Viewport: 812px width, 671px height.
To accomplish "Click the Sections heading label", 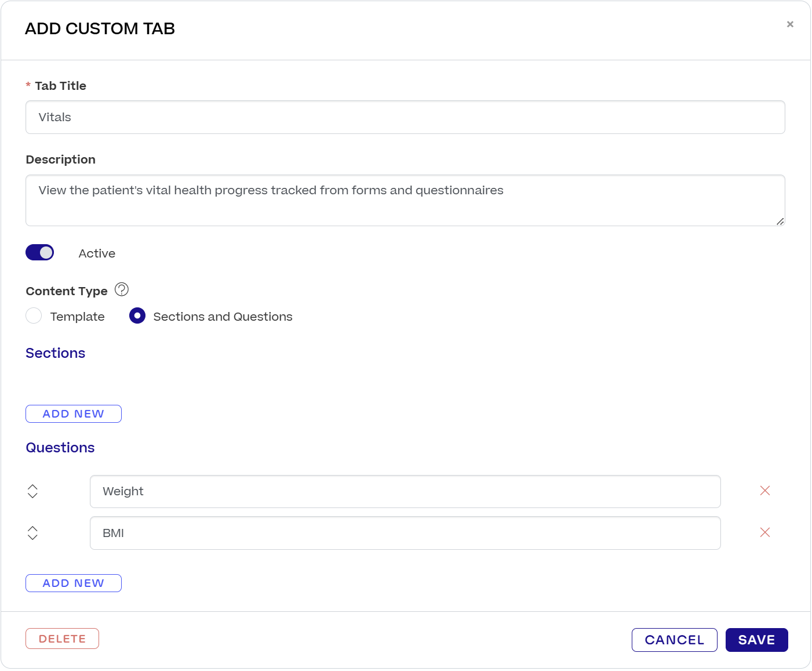I will pos(55,353).
